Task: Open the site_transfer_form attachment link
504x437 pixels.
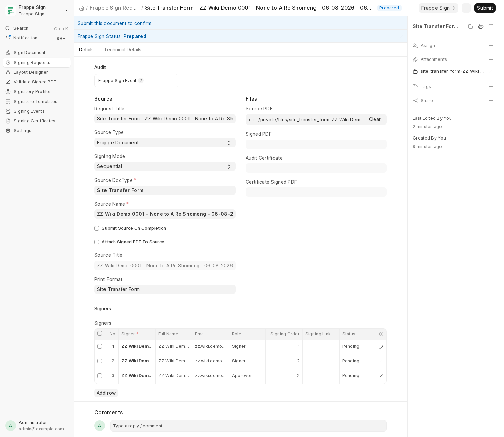Action: [452, 71]
